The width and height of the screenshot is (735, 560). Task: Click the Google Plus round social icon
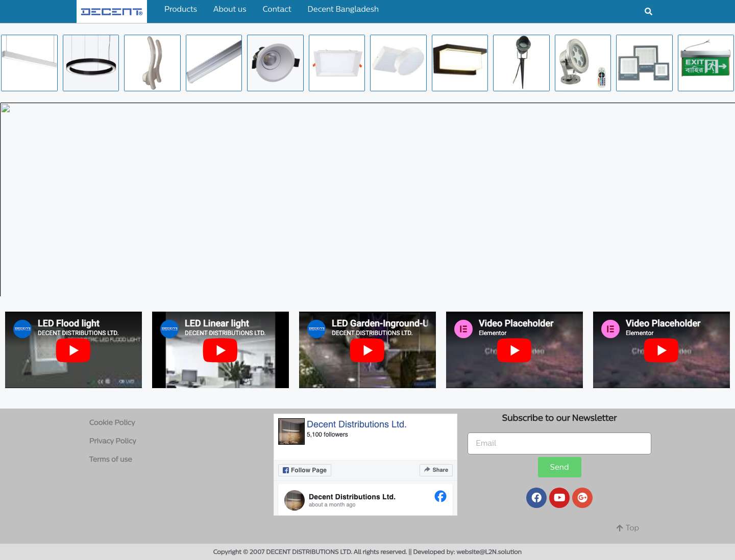pos(582,498)
